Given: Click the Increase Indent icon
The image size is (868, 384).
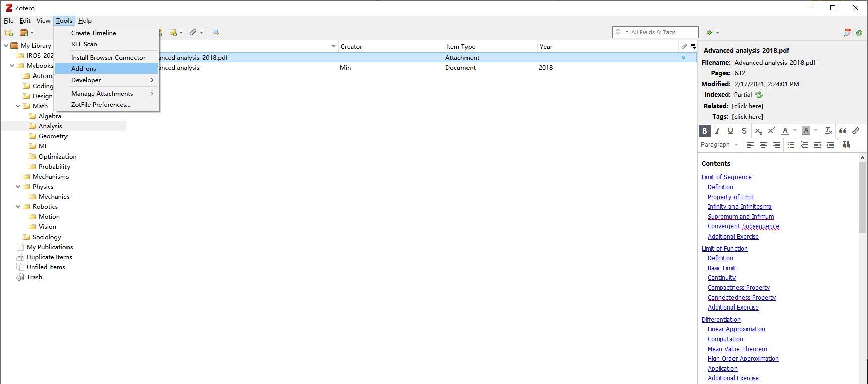Looking at the screenshot, I should pyautogui.click(x=830, y=145).
